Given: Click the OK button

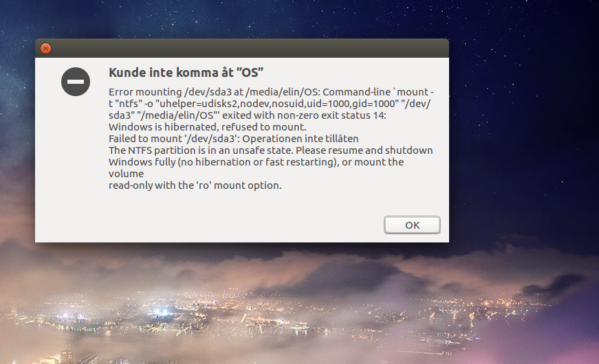Looking at the screenshot, I should tap(412, 225).
